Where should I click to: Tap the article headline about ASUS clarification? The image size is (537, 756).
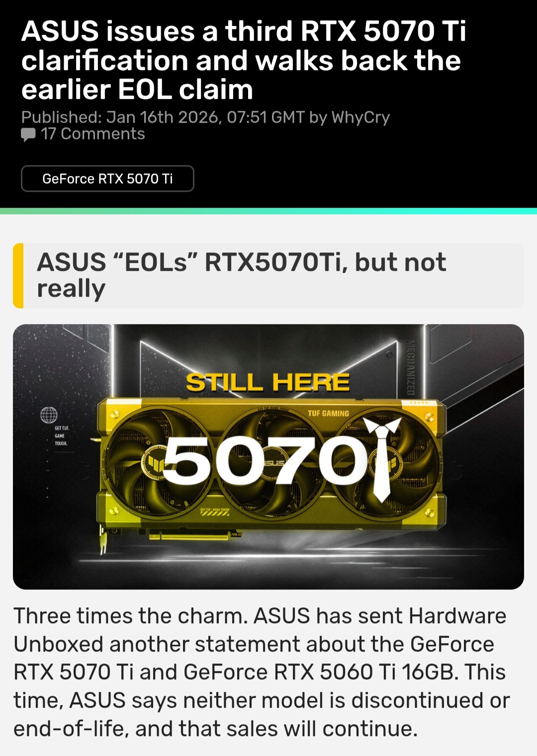[x=244, y=60]
